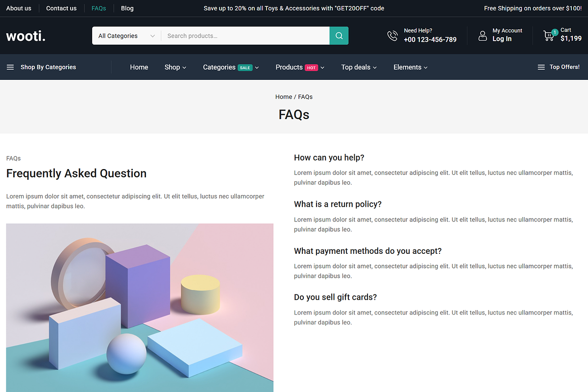588x392 pixels.
Task: Click the My Account user icon
Action: [483, 36]
